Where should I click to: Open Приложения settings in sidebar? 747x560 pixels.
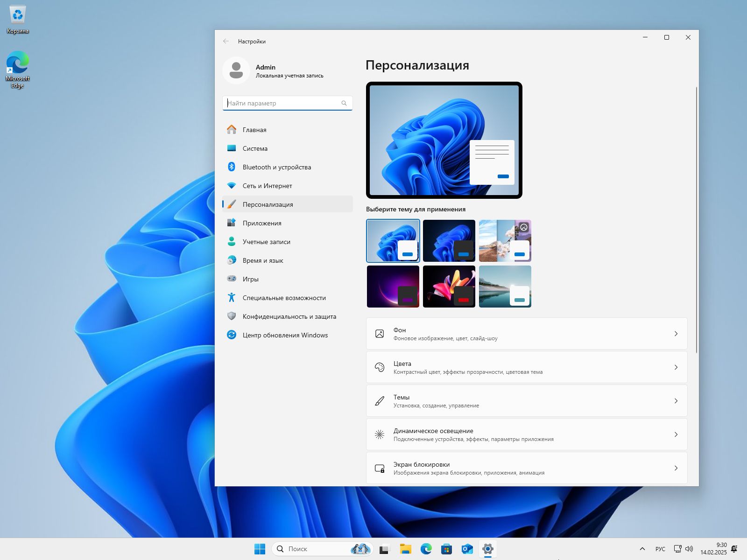pyautogui.click(x=261, y=223)
